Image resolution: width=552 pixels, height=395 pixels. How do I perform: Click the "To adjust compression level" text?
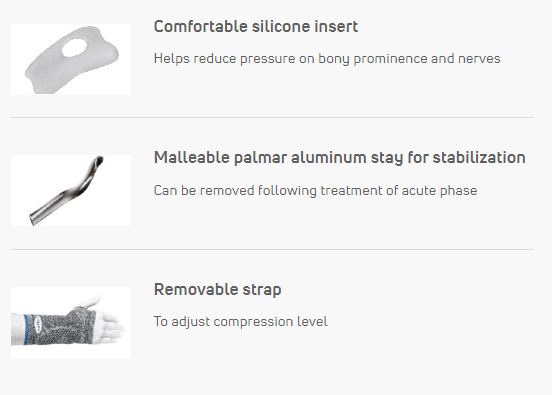(x=241, y=321)
